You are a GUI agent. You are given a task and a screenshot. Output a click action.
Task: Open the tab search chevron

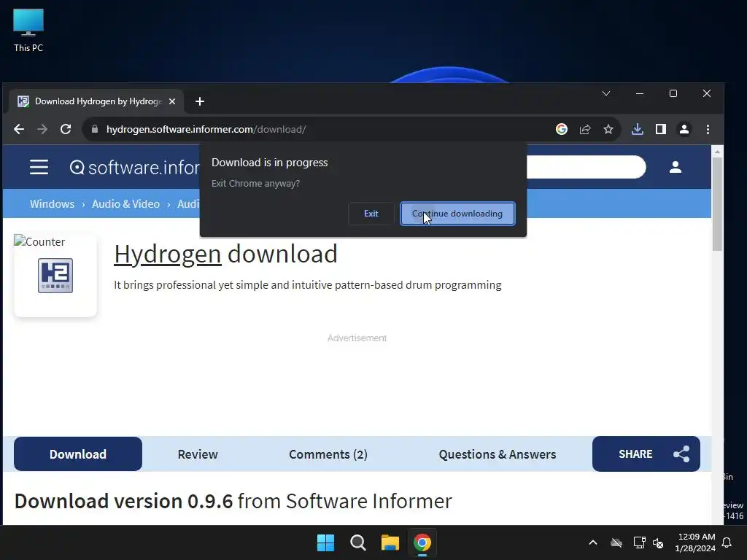(x=606, y=93)
